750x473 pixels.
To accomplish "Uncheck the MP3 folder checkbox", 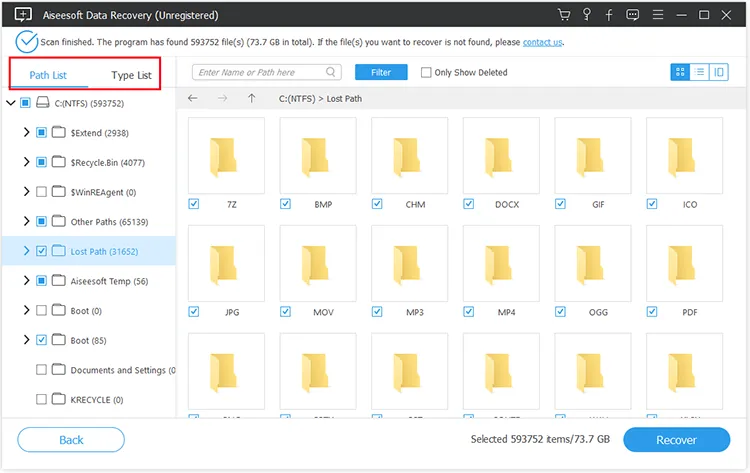I will pyautogui.click(x=377, y=312).
